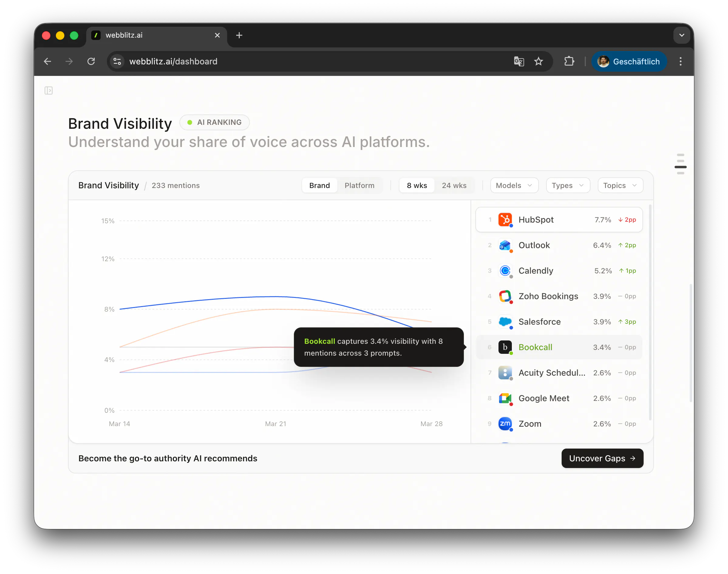Open the browser extensions puzzle icon

[569, 61]
